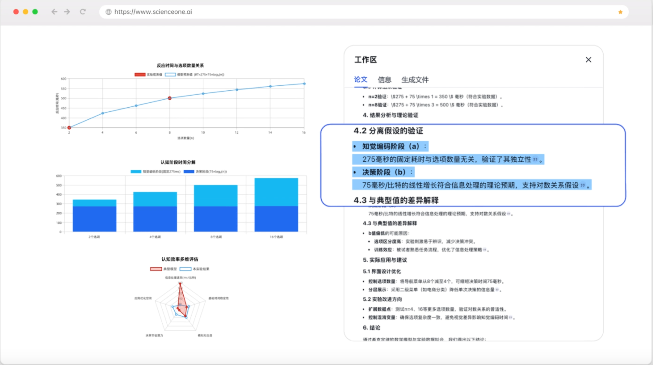Toggle the blue 本实验结果 radar legend entry
The image size is (653, 365).
point(194,269)
